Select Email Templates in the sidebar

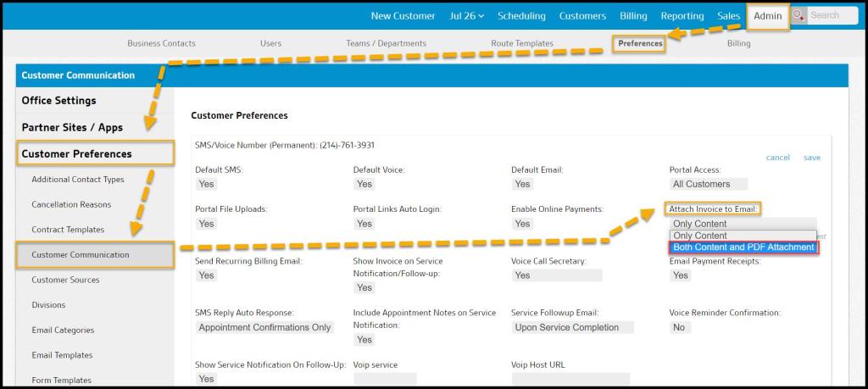63,355
